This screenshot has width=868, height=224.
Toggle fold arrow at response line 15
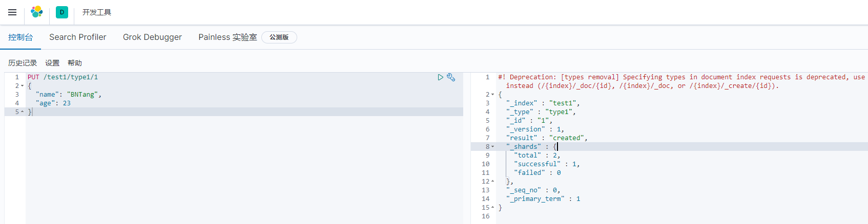tap(493, 208)
